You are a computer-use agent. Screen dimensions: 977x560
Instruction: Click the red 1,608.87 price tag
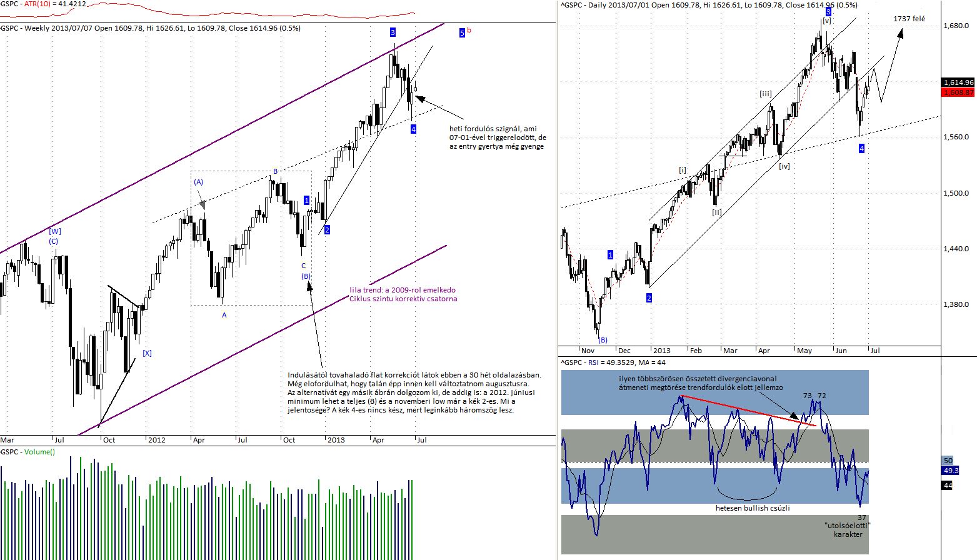959,92
